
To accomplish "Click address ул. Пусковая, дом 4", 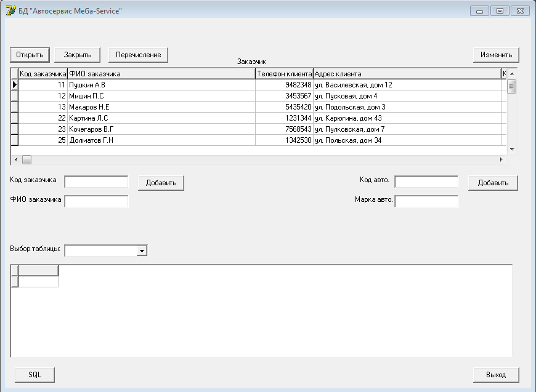I will tap(407, 96).
